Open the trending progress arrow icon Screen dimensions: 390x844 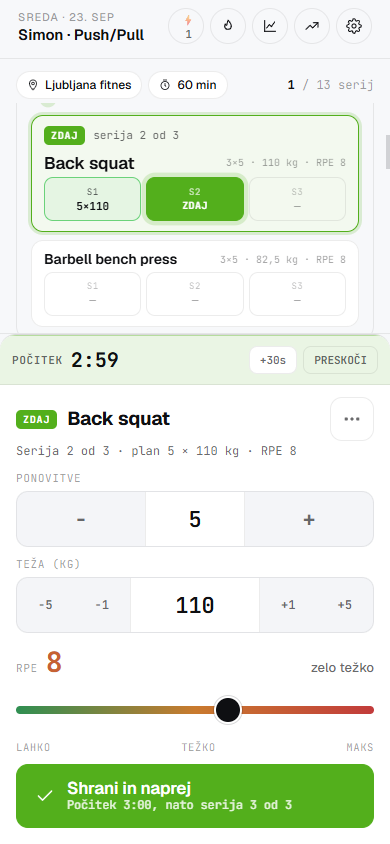tap(312, 26)
